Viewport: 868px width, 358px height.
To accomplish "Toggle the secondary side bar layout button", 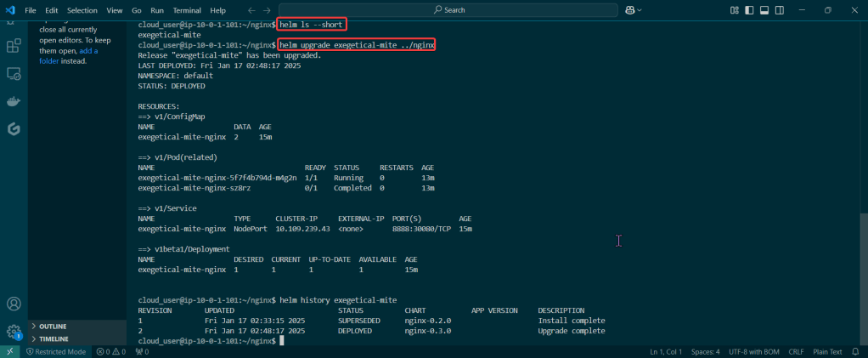I will (779, 10).
